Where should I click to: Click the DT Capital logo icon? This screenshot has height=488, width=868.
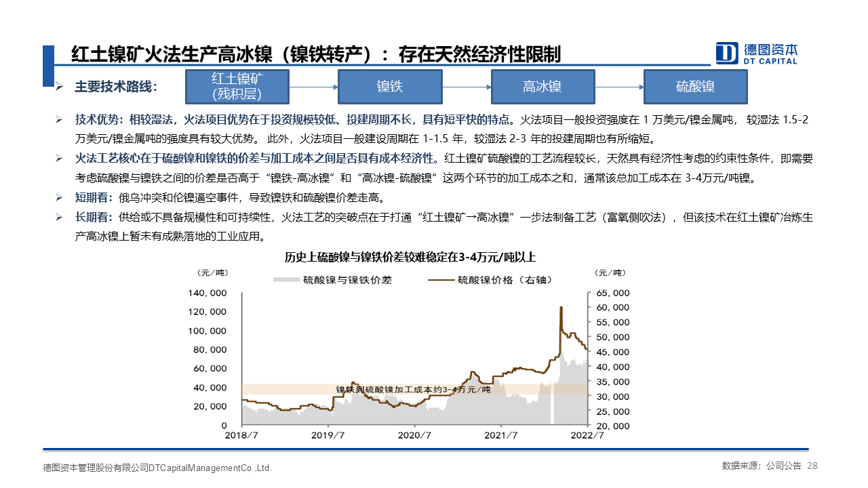click(727, 53)
